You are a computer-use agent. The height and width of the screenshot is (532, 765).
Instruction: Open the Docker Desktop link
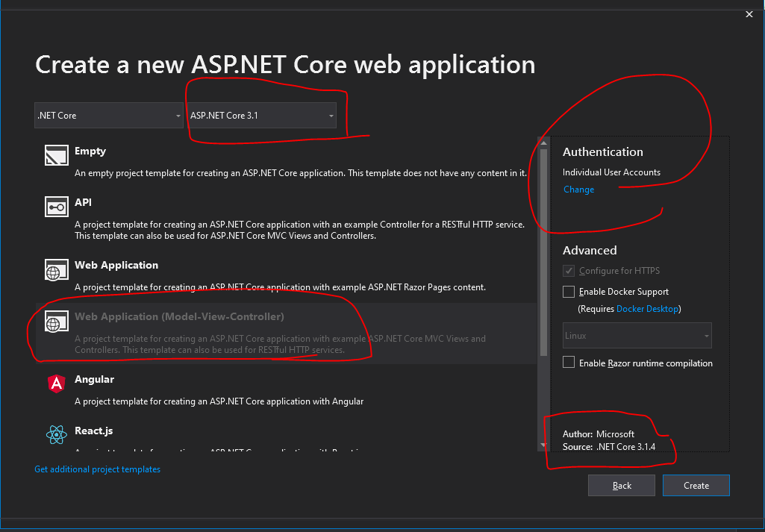647,309
